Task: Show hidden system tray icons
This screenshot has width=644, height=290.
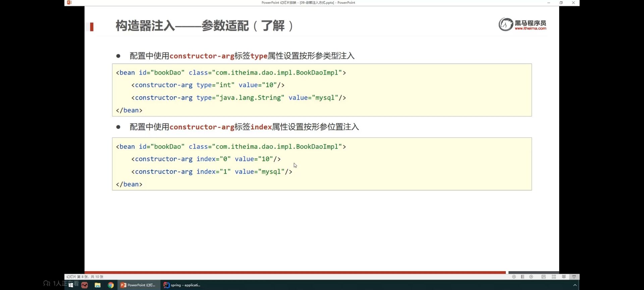Action: point(575,285)
